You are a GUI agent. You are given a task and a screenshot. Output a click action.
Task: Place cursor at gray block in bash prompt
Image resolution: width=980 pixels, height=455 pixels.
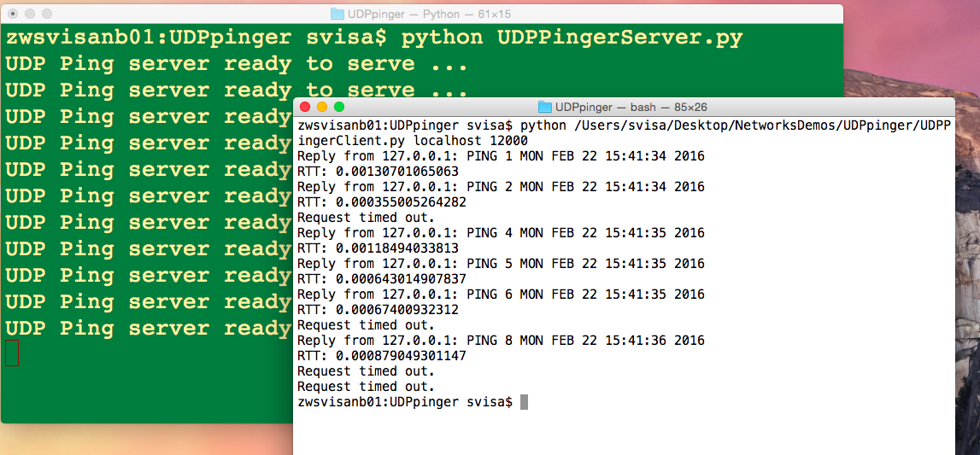point(524,402)
